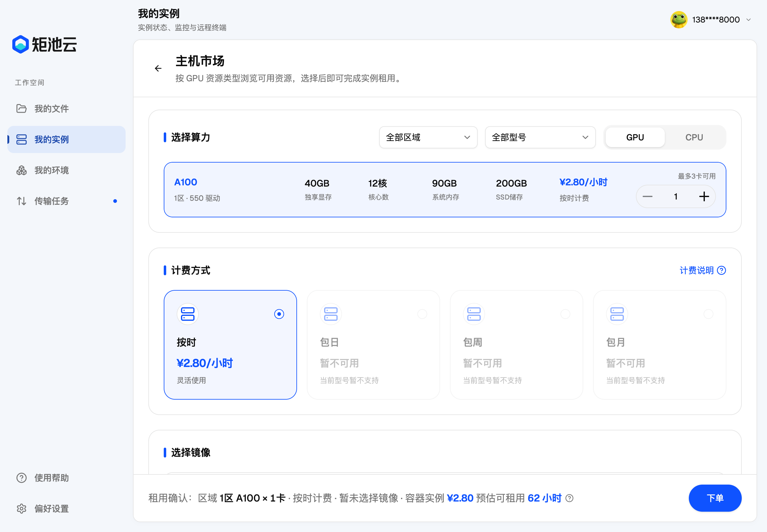Viewport: 767px width, 532px height.
Task: Open 传输任务 menu item
Action: (66, 201)
